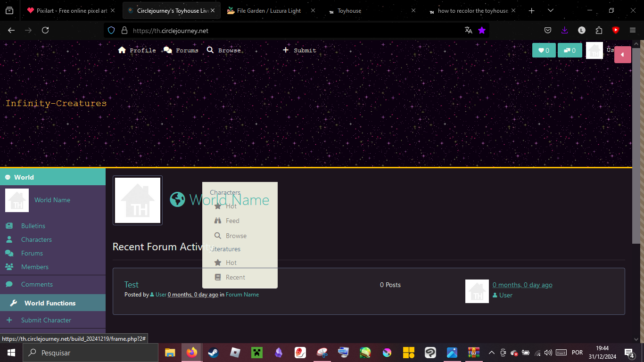Click the site padlock icon

(x=124, y=30)
